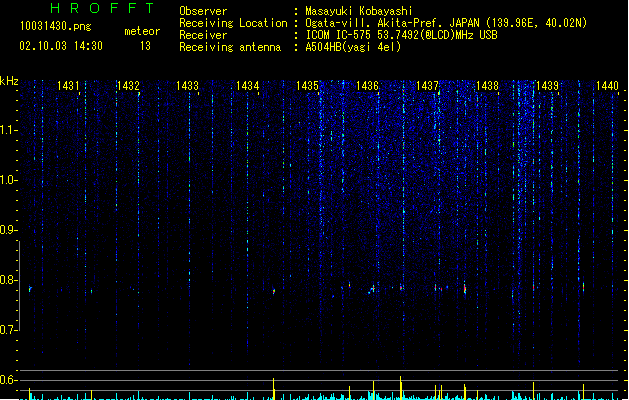Click the Observer label
This screenshot has width=629, height=400.
(x=203, y=11)
